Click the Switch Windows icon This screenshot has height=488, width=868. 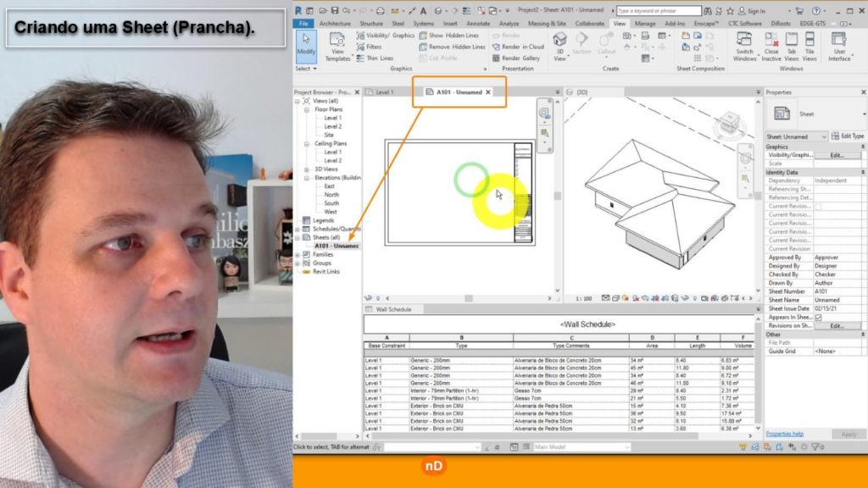[x=744, y=46]
